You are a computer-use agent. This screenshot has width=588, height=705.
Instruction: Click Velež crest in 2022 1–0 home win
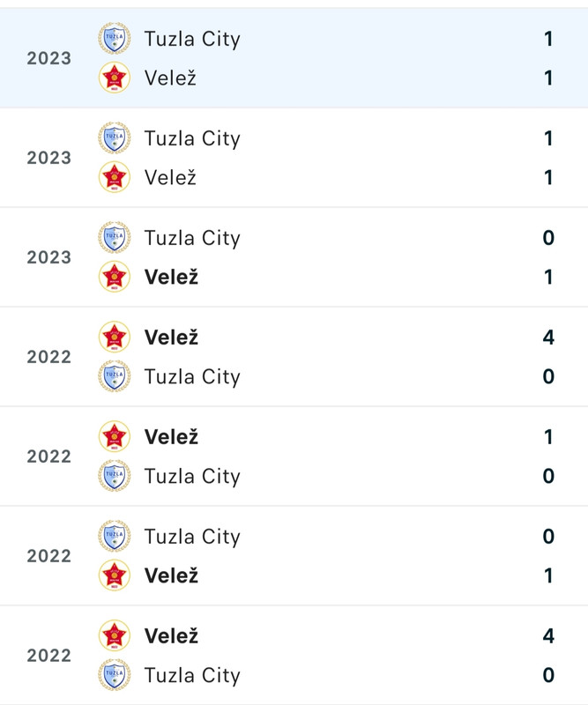point(115,436)
